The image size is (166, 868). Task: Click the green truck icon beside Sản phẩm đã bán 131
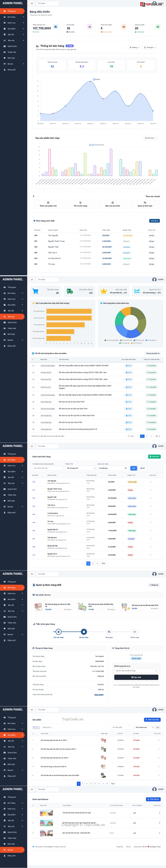pos(70,291)
